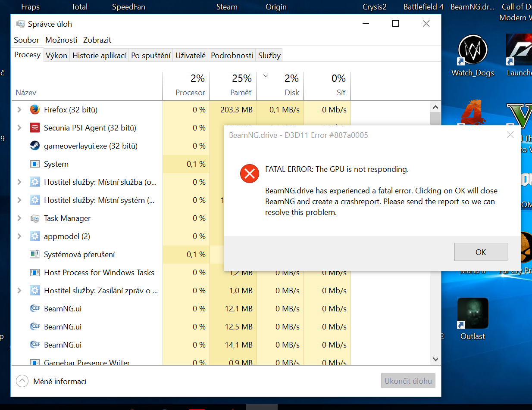Click the Správce úloh title bar icon
Image resolution: width=532 pixels, height=410 pixels.
(x=20, y=24)
